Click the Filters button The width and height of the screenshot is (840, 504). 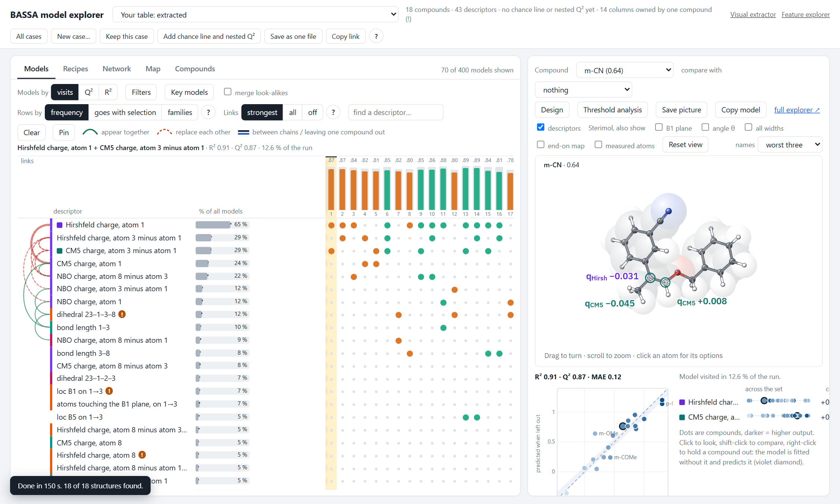(141, 92)
